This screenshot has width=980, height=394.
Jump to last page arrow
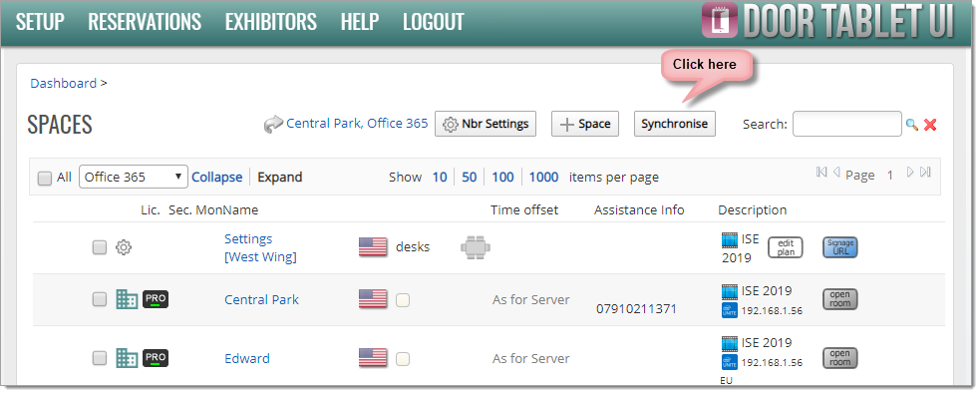[925, 172]
